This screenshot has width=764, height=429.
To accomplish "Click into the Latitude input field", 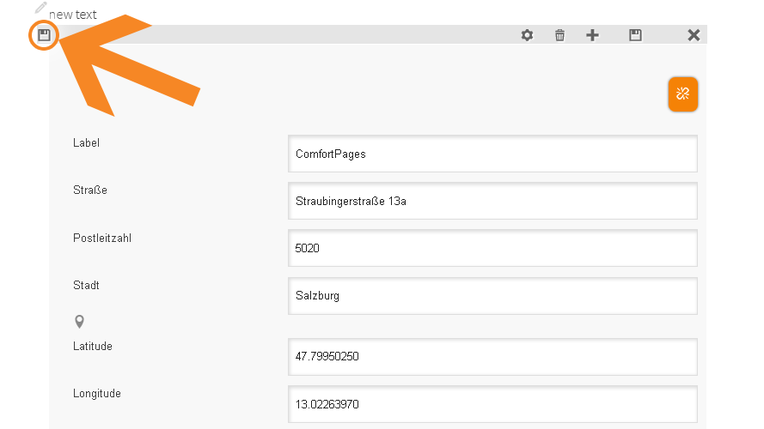I will (492, 356).
